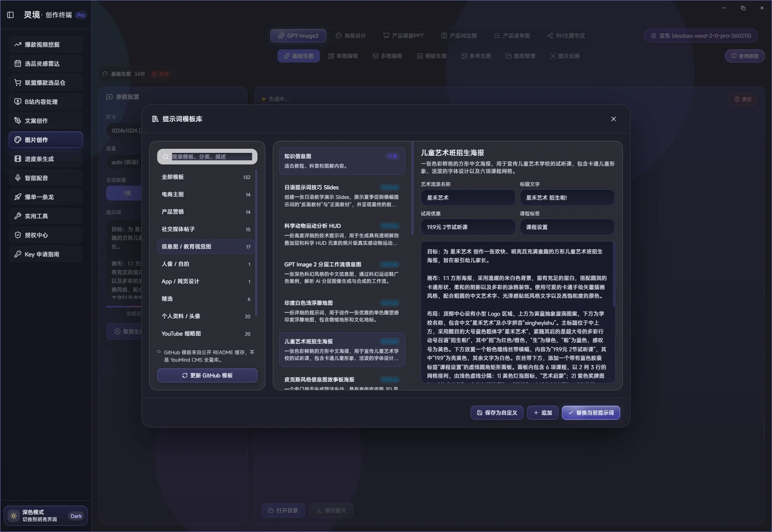Select the 产品营销 category
772x532 pixels.
point(206,212)
